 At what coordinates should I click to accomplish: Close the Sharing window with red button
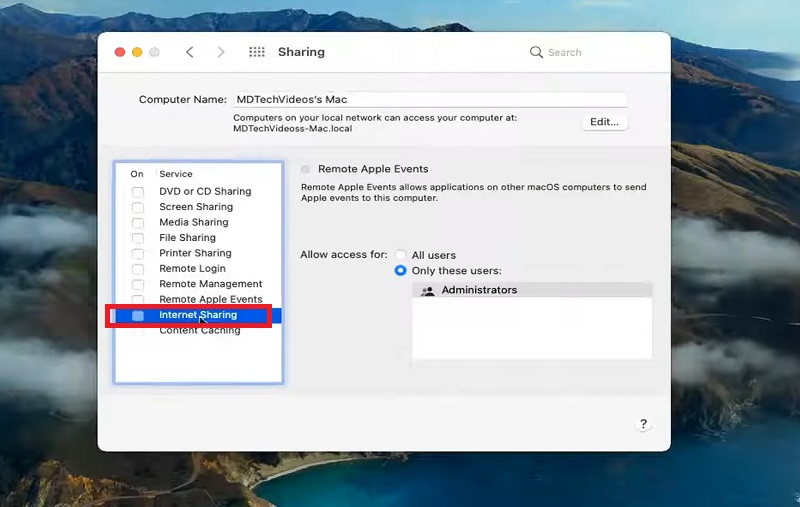point(120,52)
